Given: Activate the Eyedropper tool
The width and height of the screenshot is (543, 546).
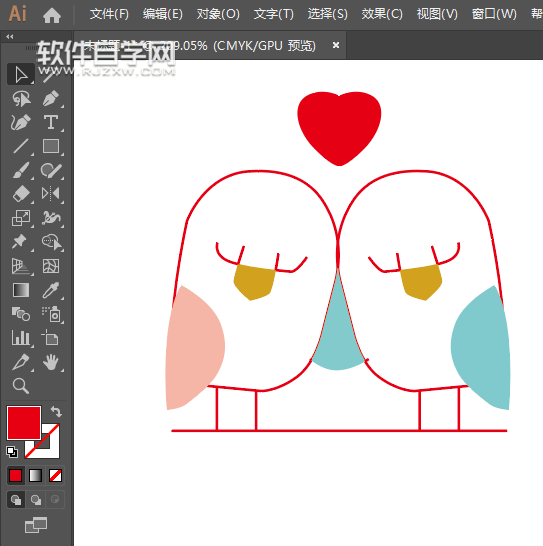Looking at the screenshot, I should 51,290.
